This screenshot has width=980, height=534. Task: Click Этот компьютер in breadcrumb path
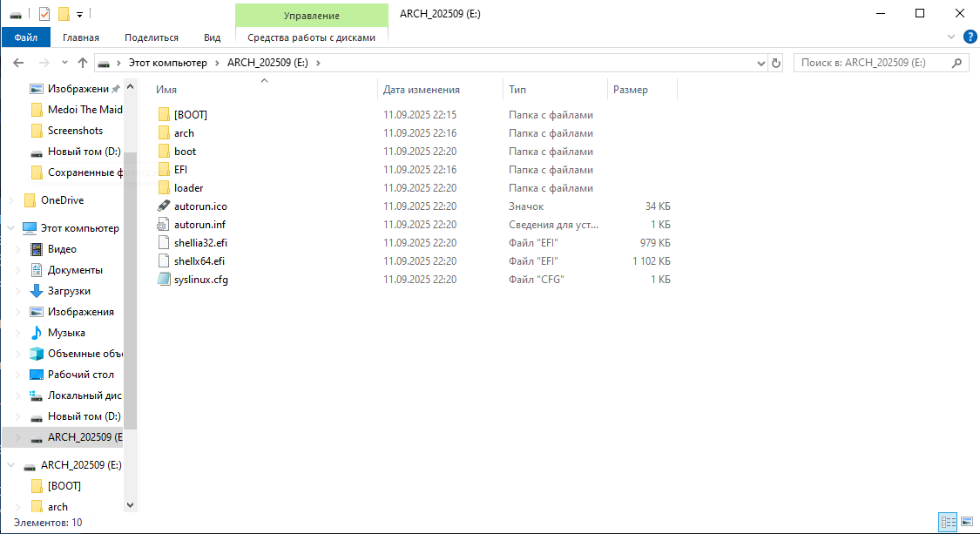pyautogui.click(x=167, y=63)
